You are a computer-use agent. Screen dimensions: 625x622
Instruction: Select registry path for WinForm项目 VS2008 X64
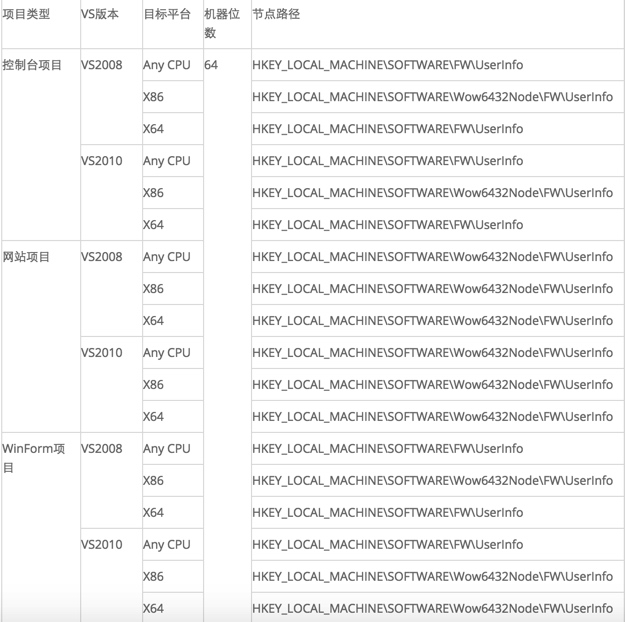438,512
